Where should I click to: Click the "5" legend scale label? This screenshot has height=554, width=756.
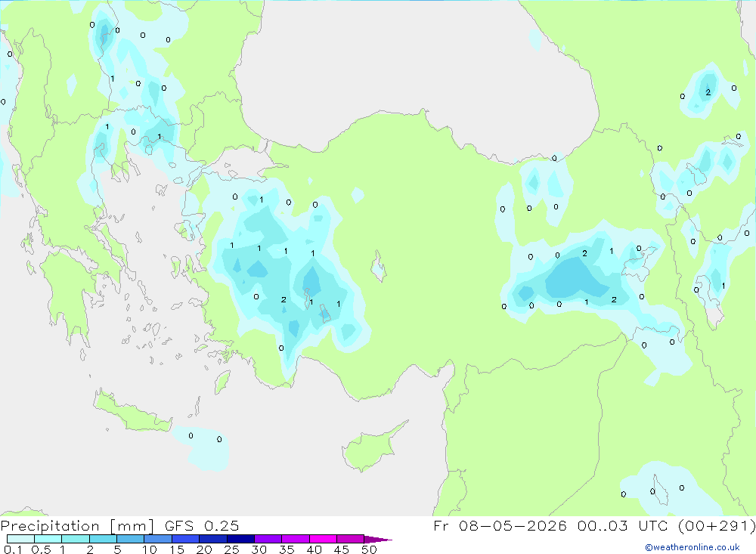tap(117, 549)
